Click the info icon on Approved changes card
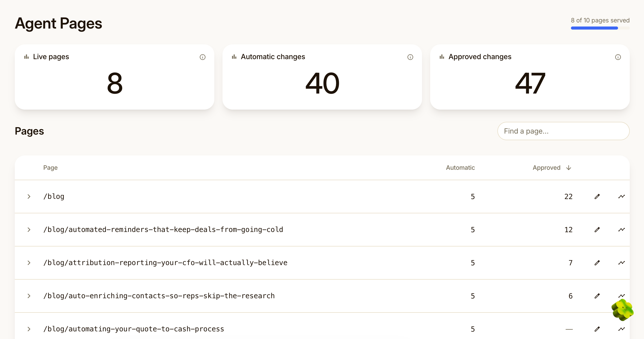Screen dimensions: 644x339 pos(618,57)
